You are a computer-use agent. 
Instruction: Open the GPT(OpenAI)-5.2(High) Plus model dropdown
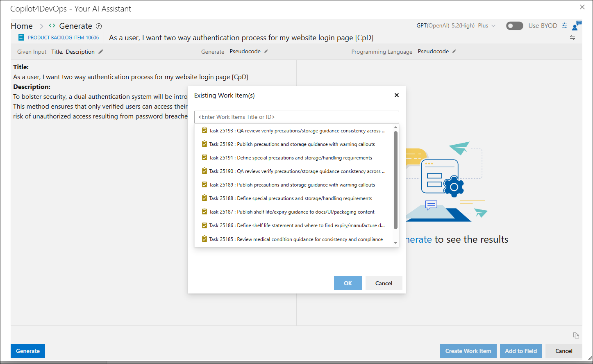pyautogui.click(x=456, y=25)
